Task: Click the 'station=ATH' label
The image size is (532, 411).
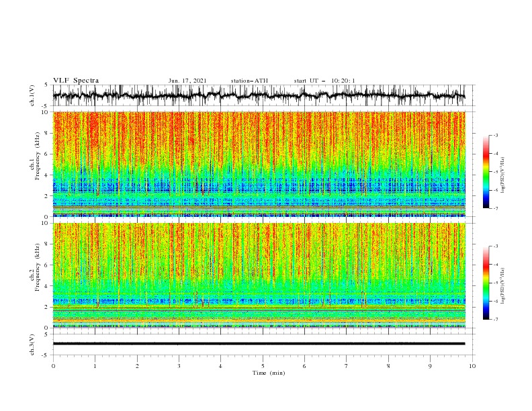Action: click(249, 81)
